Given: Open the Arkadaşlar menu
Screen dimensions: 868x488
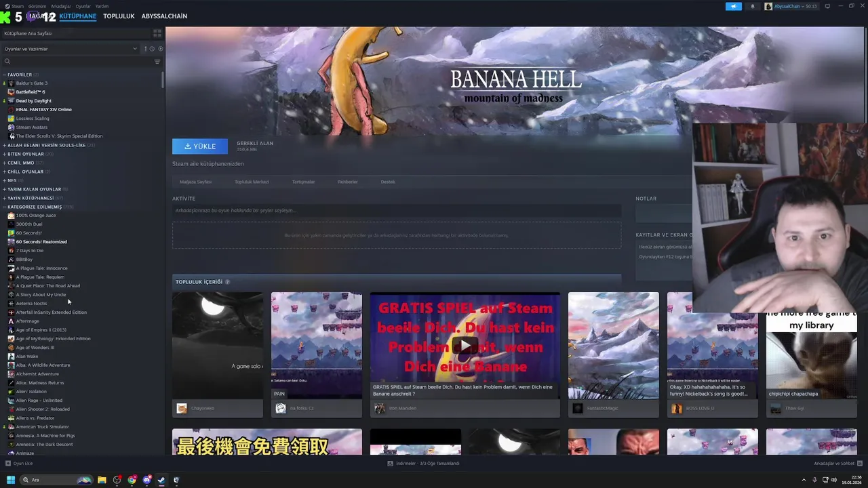Looking at the screenshot, I should pos(60,6).
